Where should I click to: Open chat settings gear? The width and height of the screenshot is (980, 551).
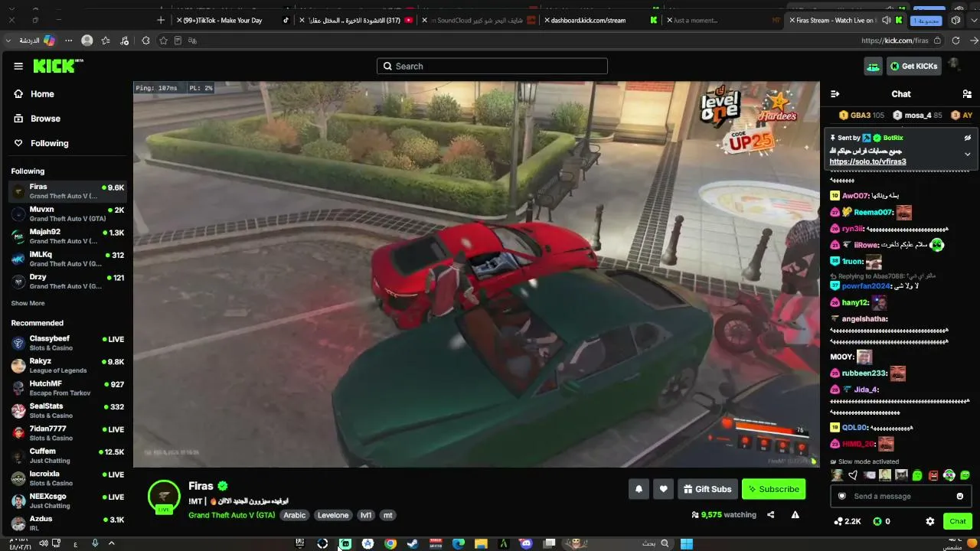930,521
